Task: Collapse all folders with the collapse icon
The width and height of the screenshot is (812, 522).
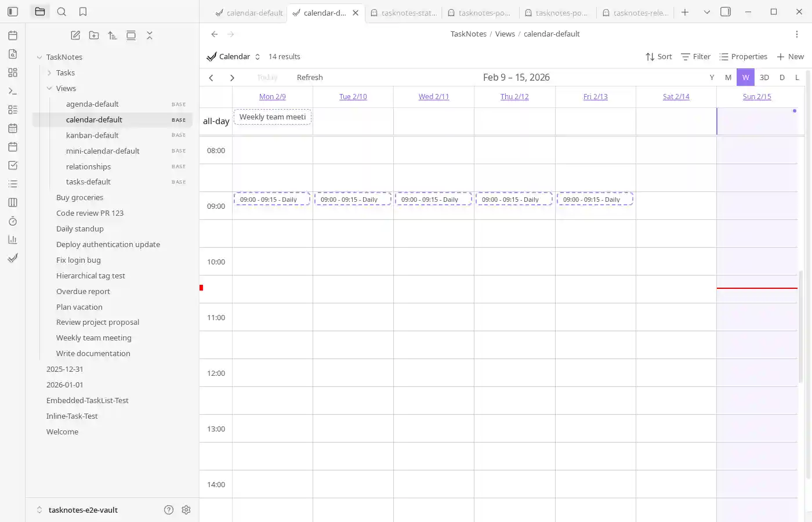Action: [x=150, y=35]
